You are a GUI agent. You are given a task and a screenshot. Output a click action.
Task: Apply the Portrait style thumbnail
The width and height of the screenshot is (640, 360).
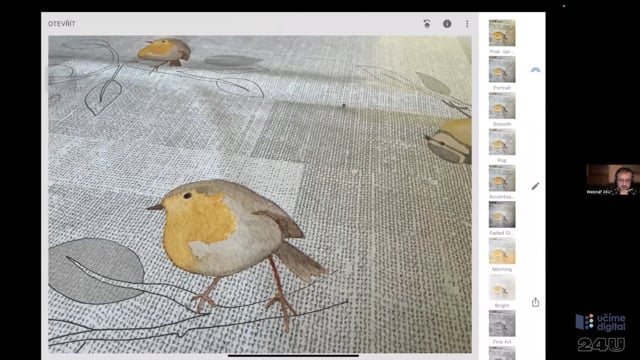point(502,69)
